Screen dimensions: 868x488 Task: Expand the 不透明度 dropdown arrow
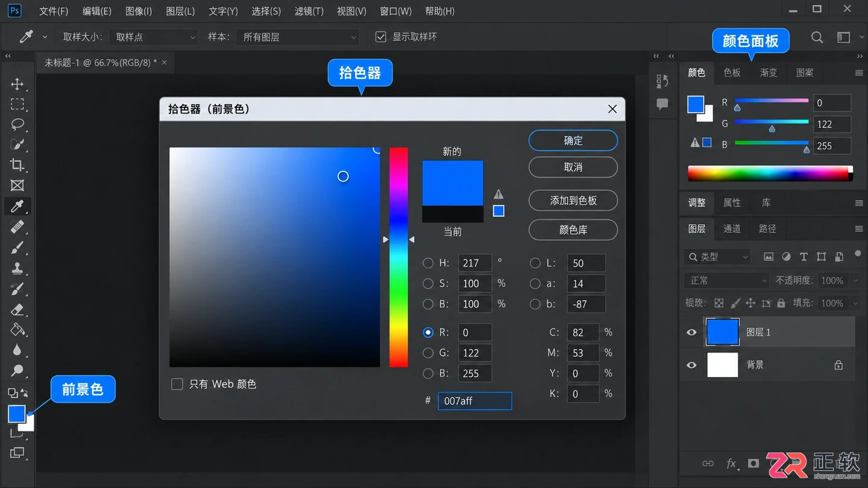(855, 280)
